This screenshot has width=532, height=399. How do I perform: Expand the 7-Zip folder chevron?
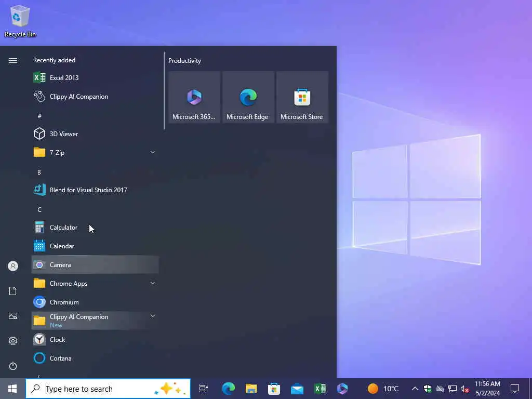[x=153, y=152]
